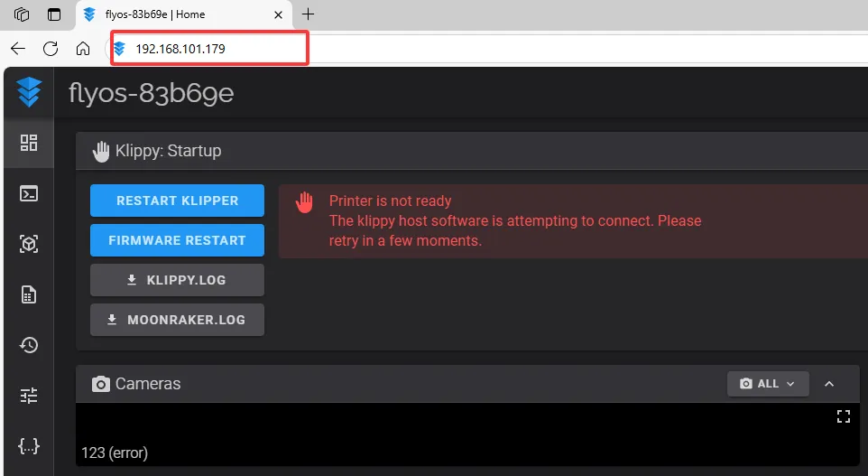Open the Configuration braces icon

pyautogui.click(x=29, y=446)
